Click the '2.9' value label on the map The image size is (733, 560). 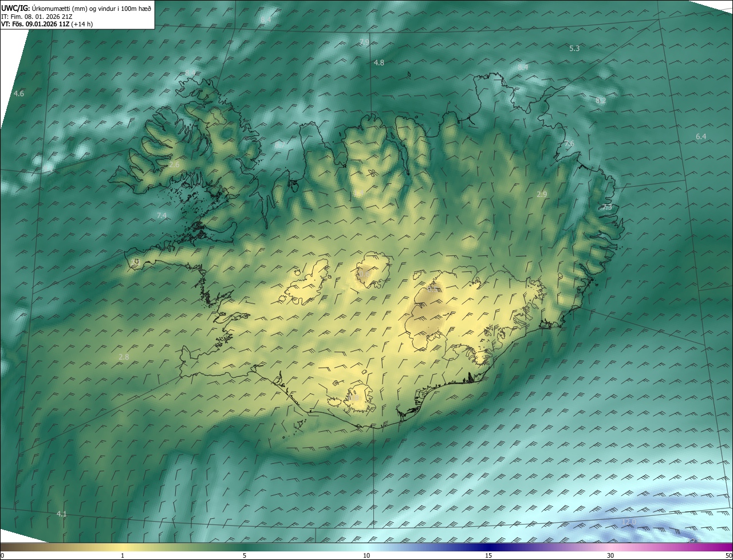coord(542,195)
